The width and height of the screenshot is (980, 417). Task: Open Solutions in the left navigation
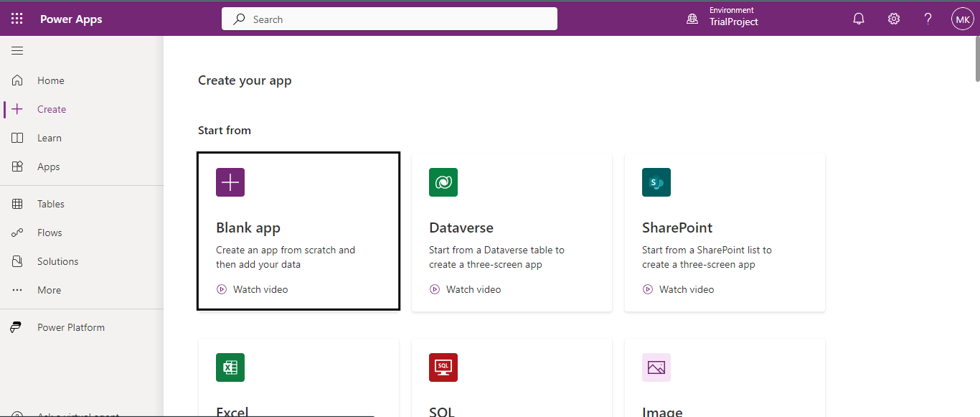coord(57,261)
